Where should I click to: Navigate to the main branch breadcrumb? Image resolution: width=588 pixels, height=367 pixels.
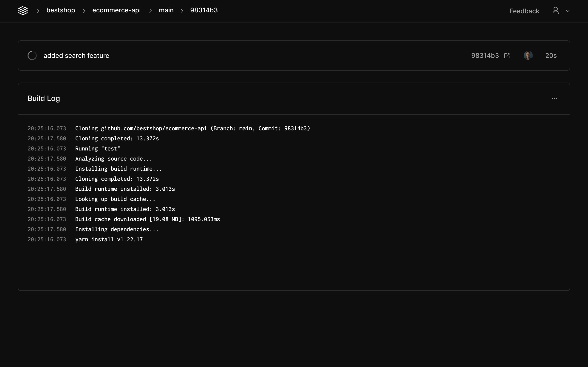point(166,10)
